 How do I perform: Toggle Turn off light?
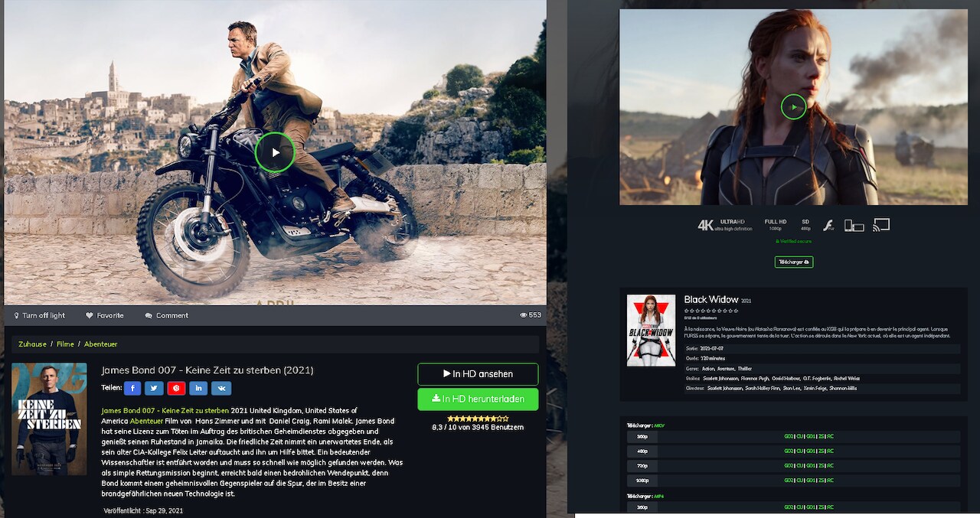click(40, 315)
